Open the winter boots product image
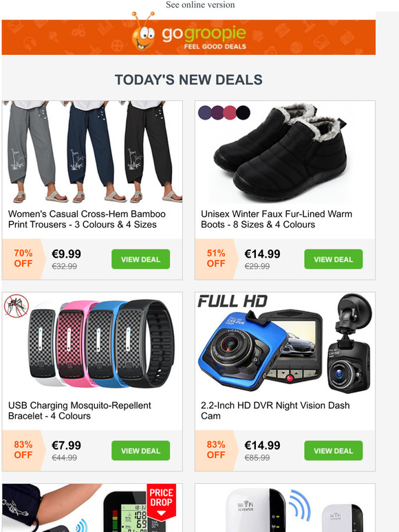 pos(285,152)
